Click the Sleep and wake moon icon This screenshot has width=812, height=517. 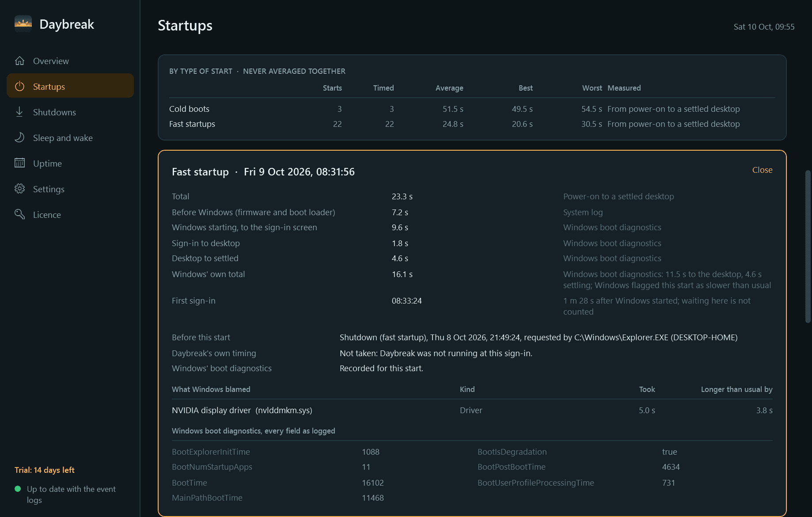[19, 137]
